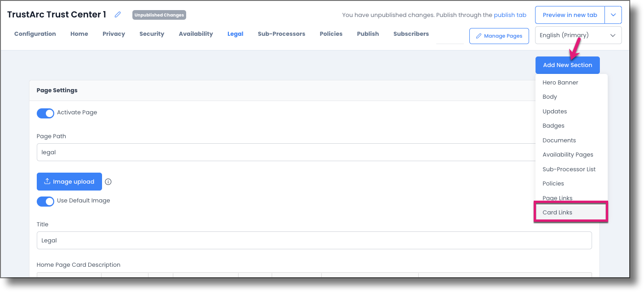
Task: Open the English (Primary) language dropdown
Action: (578, 35)
